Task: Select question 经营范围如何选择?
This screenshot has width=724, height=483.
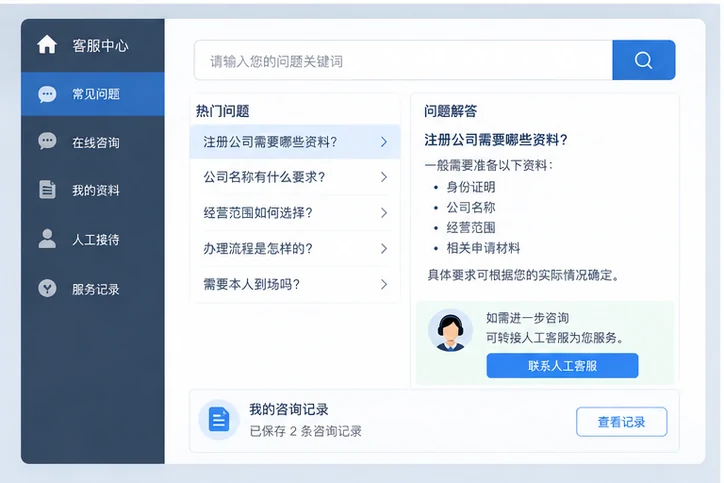Action: click(x=295, y=212)
